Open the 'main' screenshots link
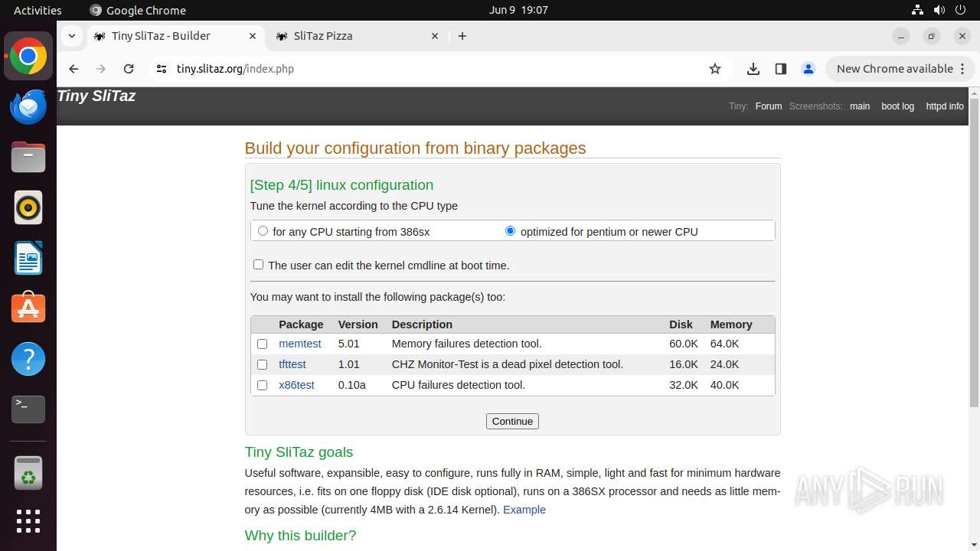The image size is (980, 551). (860, 106)
